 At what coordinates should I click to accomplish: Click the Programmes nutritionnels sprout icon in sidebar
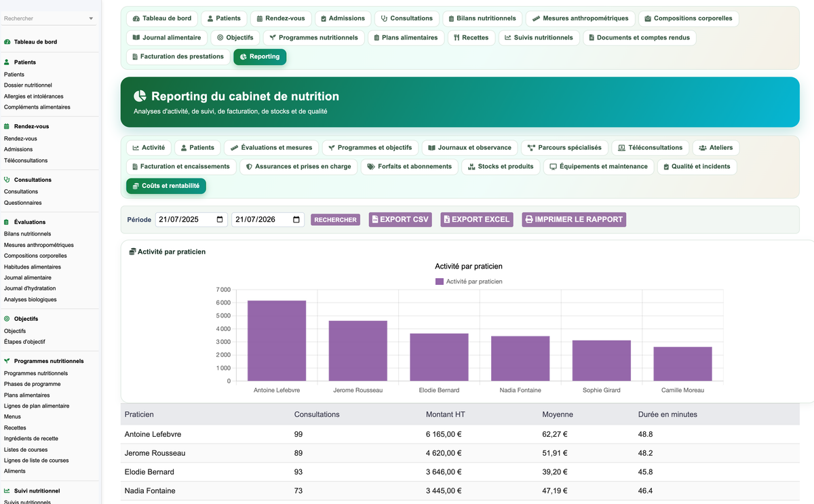point(7,362)
